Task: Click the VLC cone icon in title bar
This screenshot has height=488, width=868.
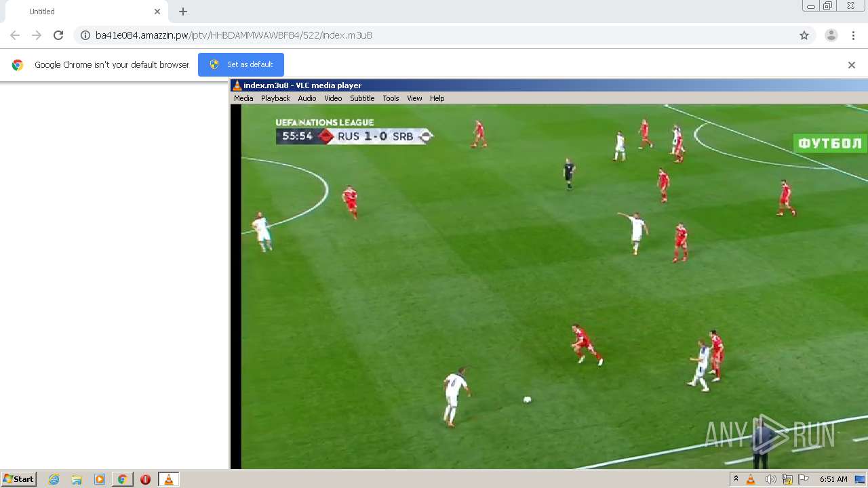Action: (x=237, y=85)
